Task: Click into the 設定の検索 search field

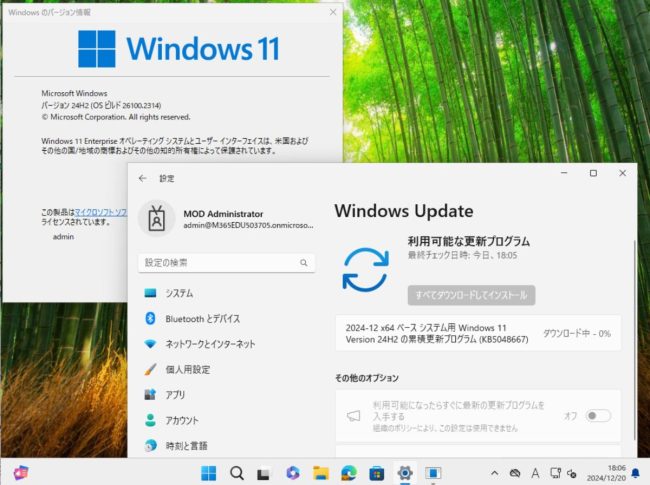Action: click(226, 263)
